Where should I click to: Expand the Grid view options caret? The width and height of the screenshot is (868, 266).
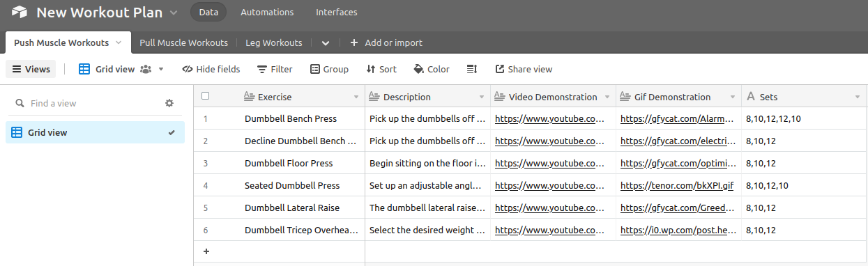click(x=161, y=69)
